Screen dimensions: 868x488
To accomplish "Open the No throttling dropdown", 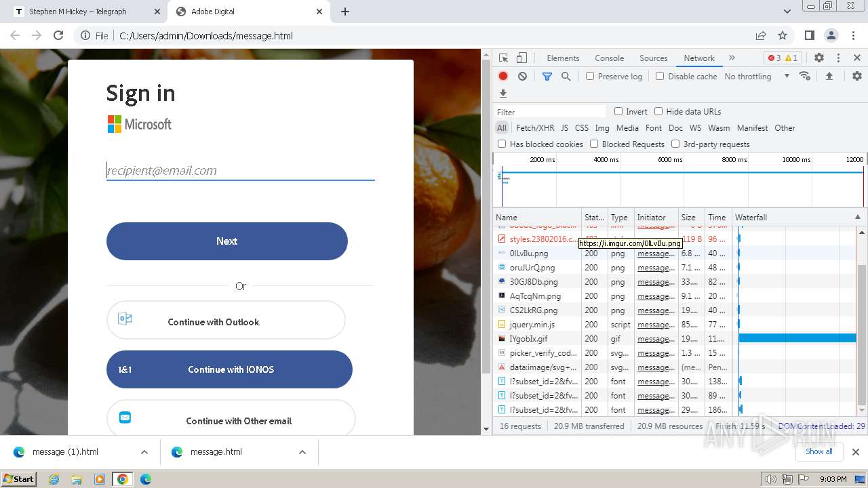I will [x=757, y=77].
